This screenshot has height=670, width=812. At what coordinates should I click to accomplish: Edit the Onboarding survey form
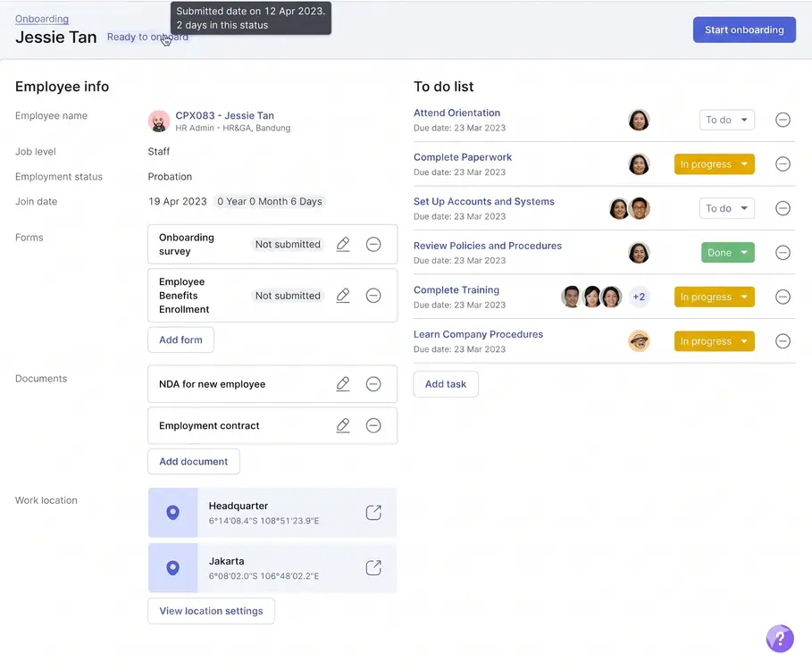click(343, 244)
